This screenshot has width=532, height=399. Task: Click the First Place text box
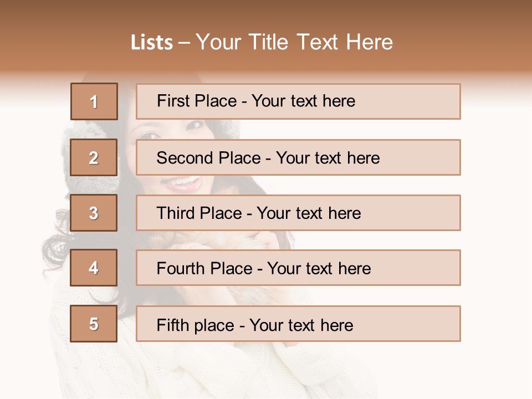(x=298, y=101)
